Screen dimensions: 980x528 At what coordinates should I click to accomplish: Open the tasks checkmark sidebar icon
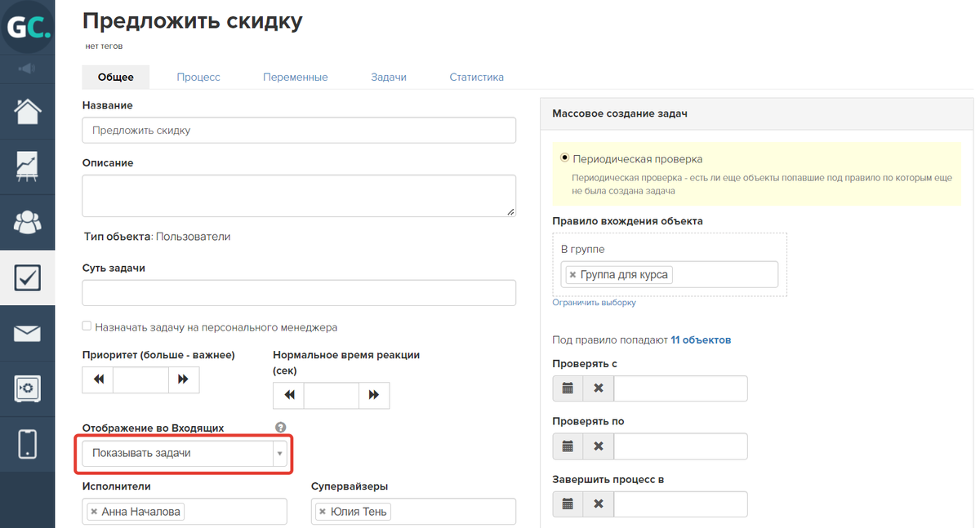point(28,278)
